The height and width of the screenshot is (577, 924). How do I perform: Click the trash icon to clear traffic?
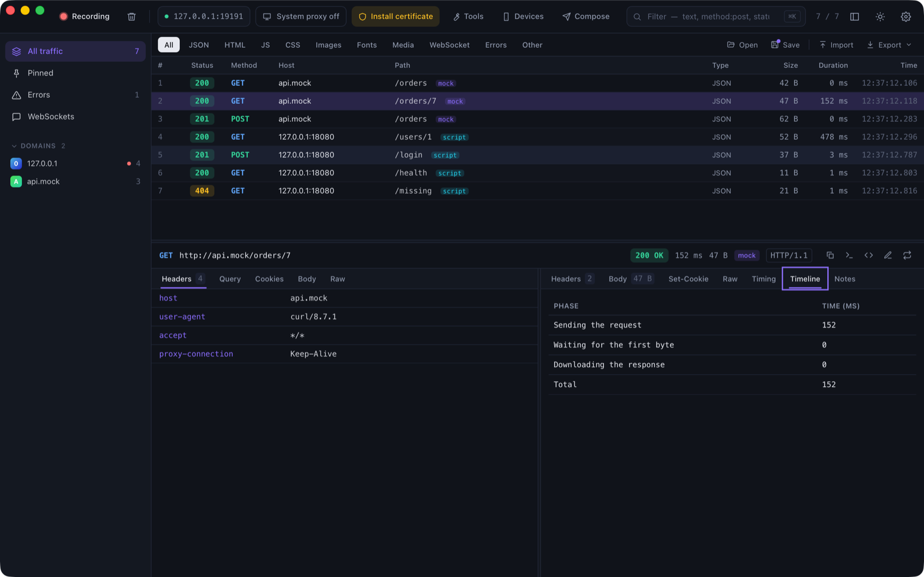[132, 16]
